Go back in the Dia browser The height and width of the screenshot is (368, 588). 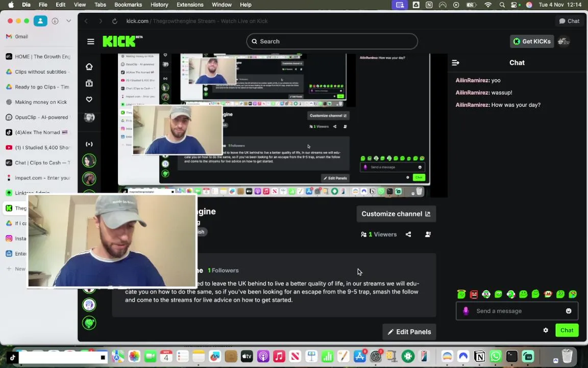86,21
